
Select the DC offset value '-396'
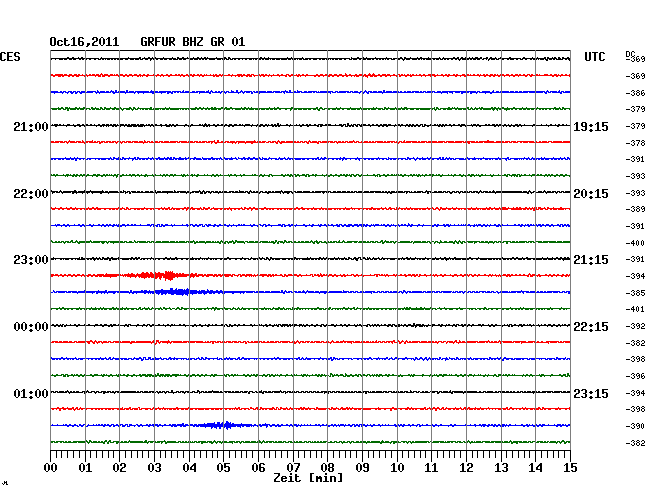pos(635,376)
